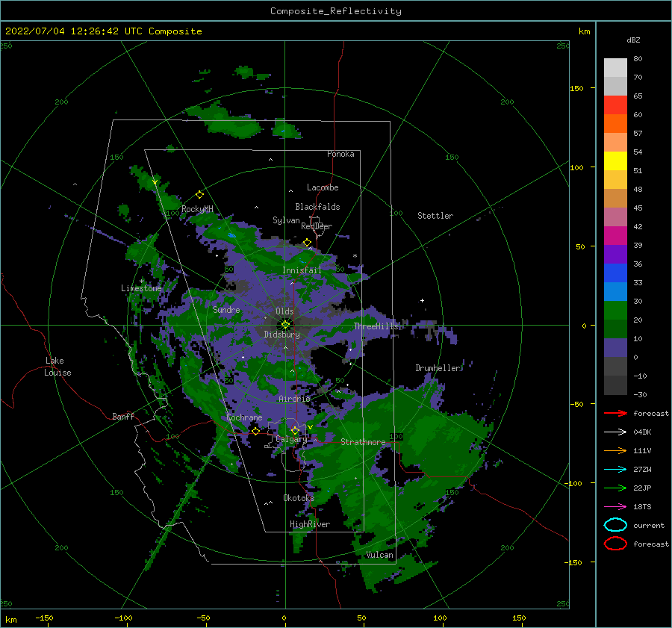Click the red forecast arrow in legend
Screen dimensions: 672x628
tap(615, 413)
